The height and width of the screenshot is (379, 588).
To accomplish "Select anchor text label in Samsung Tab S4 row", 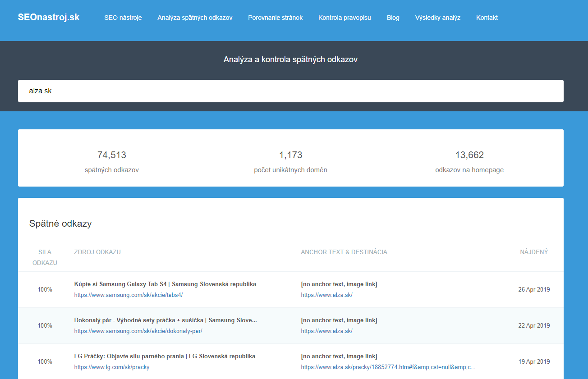I will pos(339,284).
